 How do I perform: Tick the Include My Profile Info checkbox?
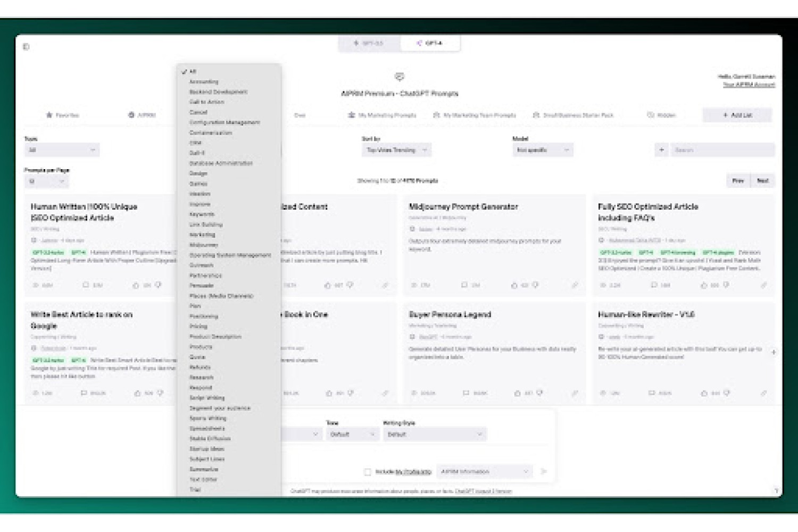tap(368, 472)
